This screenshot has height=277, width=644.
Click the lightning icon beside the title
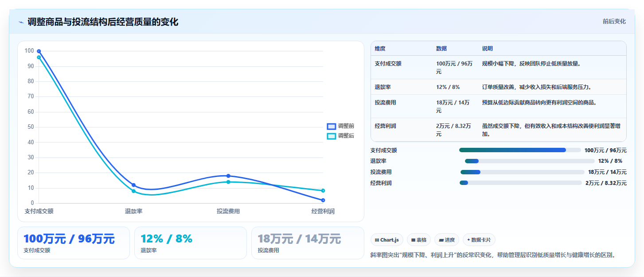point(21,22)
